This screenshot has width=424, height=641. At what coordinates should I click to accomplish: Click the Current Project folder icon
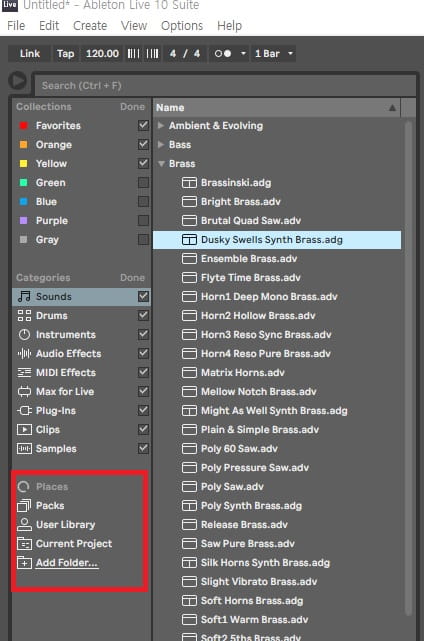[24, 544]
